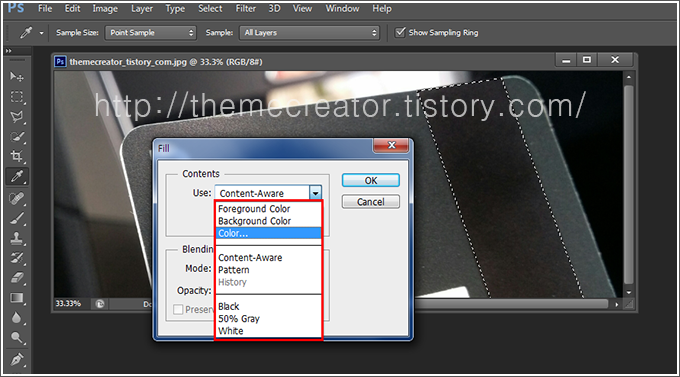Click the document Ps file icon
Image resolution: width=680 pixels, height=377 pixels.
point(60,62)
